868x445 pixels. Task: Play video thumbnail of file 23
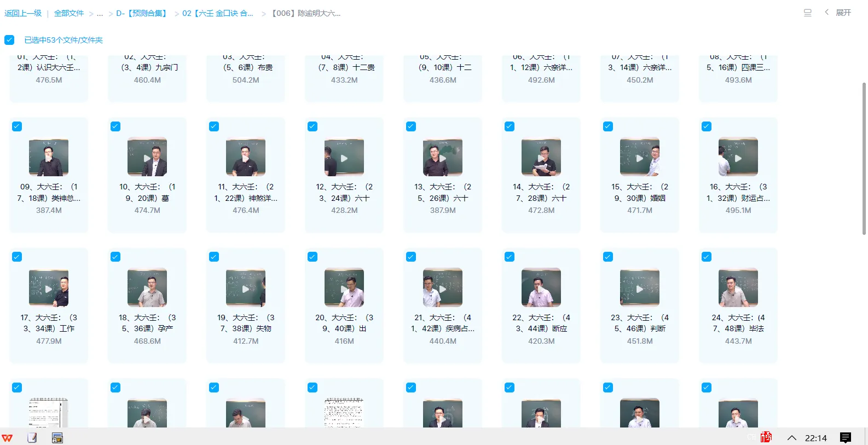pyautogui.click(x=640, y=288)
